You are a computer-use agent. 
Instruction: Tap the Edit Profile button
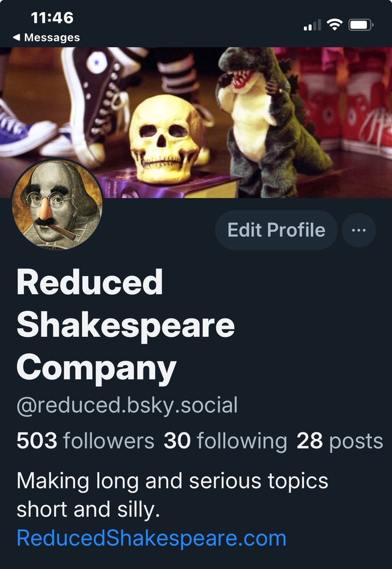click(x=276, y=230)
